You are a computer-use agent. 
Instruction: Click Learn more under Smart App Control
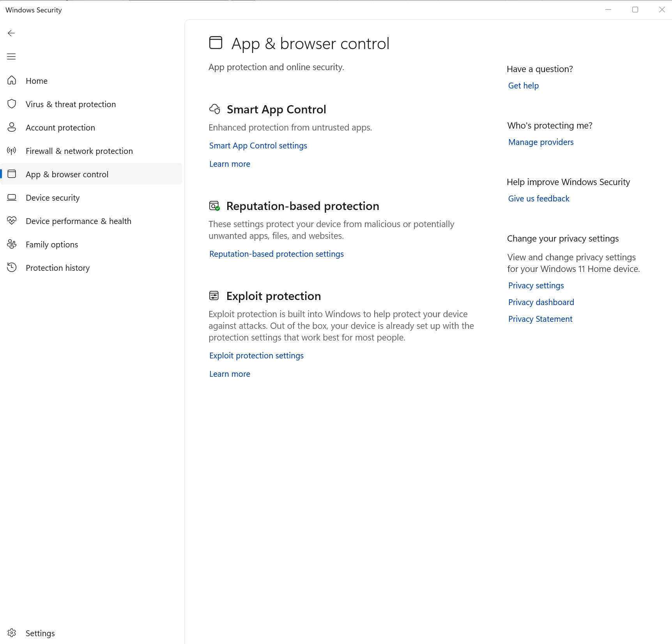pyautogui.click(x=230, y=164)
